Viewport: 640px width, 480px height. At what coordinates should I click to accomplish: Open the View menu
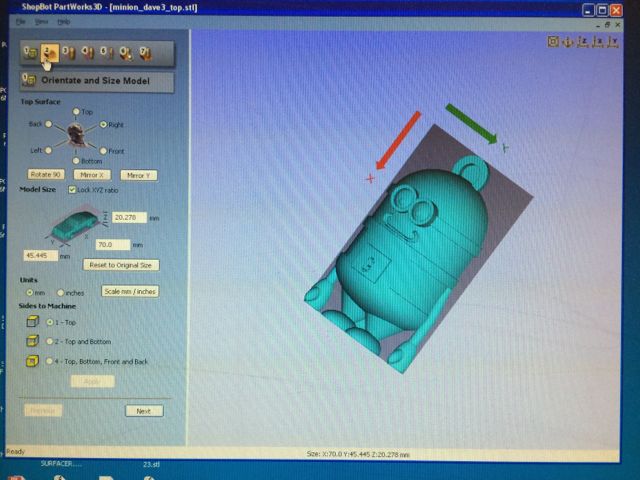click(41, 22)
